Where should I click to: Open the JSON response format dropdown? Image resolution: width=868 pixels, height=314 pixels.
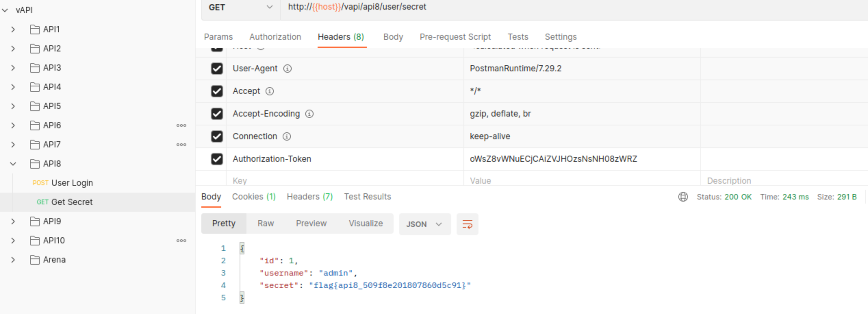(x=424, y=224)
